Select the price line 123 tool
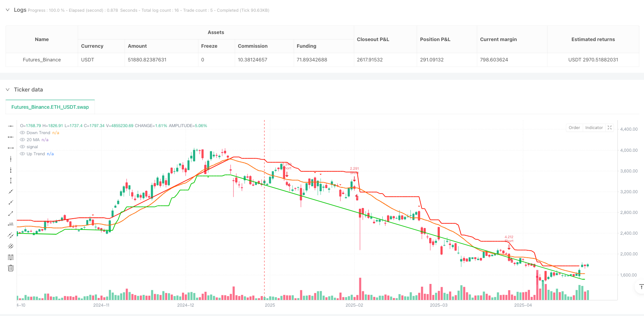The image size is (644, 316). pyautogui.click(x=11, y=224)
